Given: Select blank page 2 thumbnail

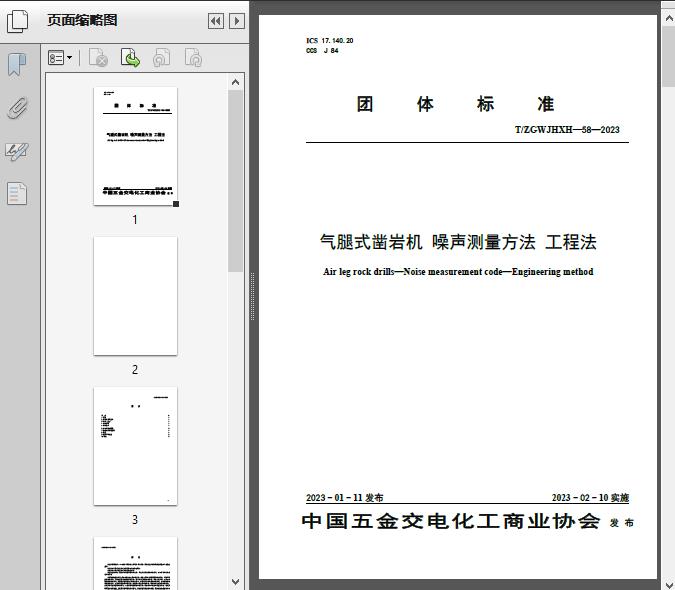Looking at the screenshot, I should click(x=135, y=296).
